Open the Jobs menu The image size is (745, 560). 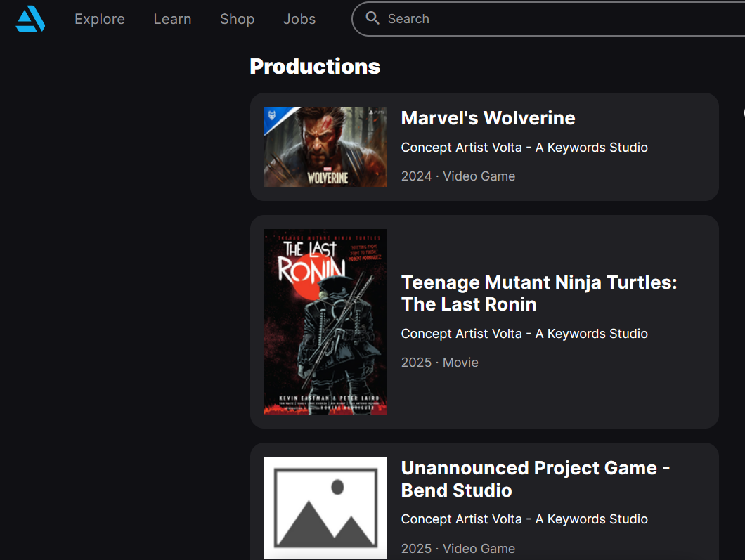click(x=299, y=19)
